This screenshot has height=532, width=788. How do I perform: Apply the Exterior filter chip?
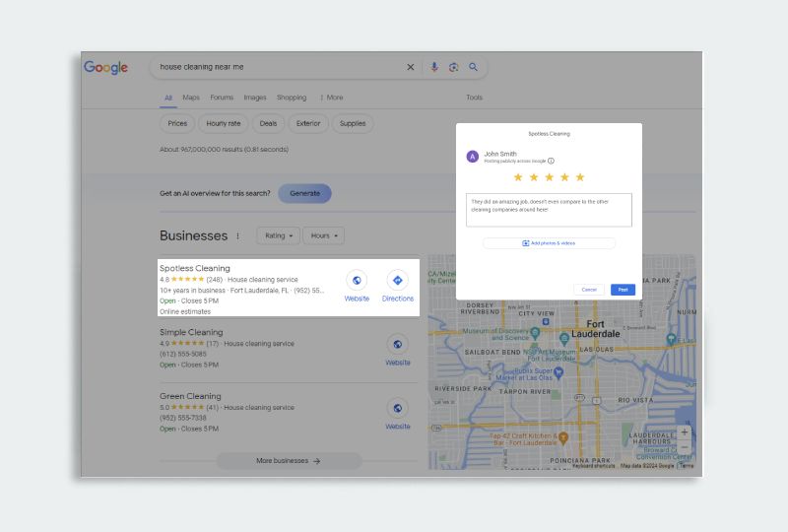[x=308, y=124]
